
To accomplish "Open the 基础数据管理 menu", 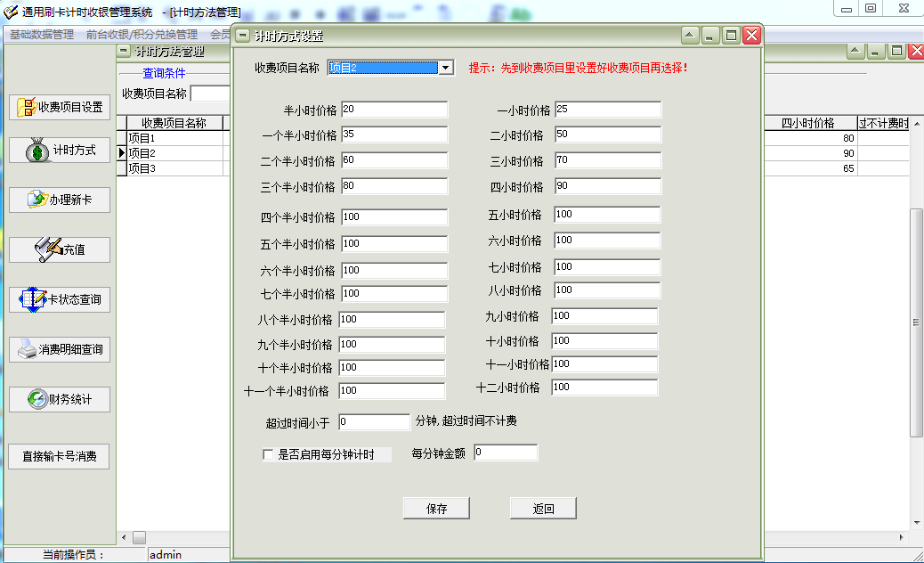I will [42, 35].
